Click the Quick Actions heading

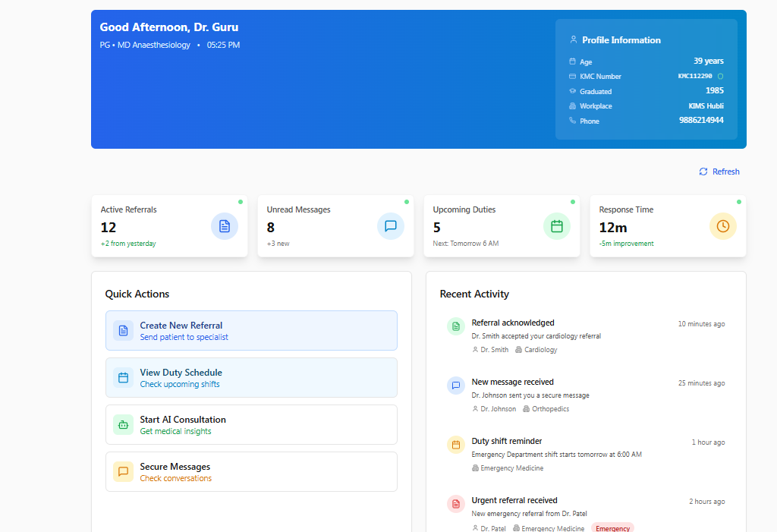pos(137,294)
